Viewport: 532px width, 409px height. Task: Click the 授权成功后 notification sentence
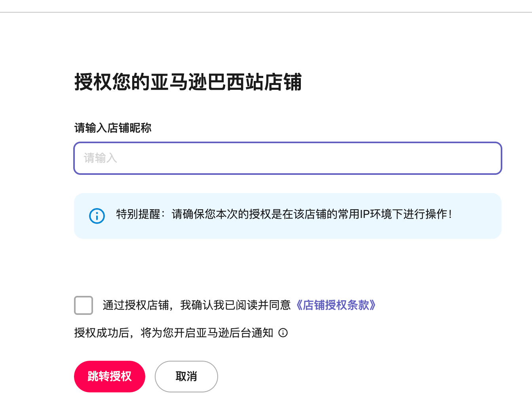[x=173, y=333]
